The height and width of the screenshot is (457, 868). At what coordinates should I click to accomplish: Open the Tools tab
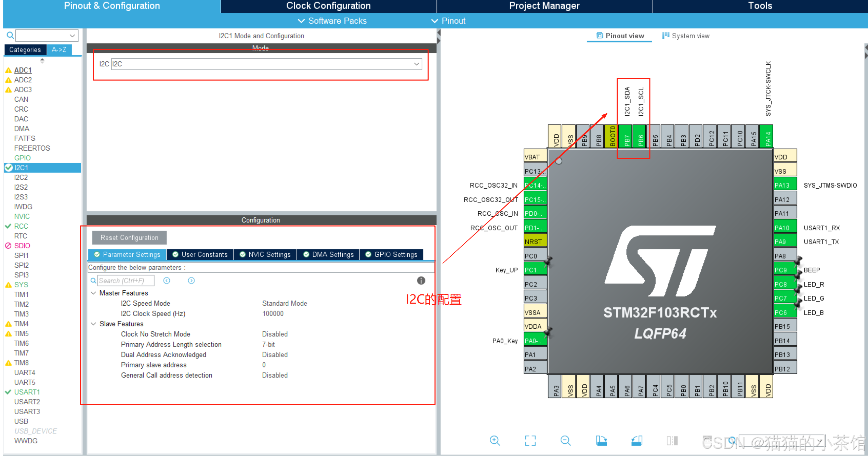[x=760, y=6]
